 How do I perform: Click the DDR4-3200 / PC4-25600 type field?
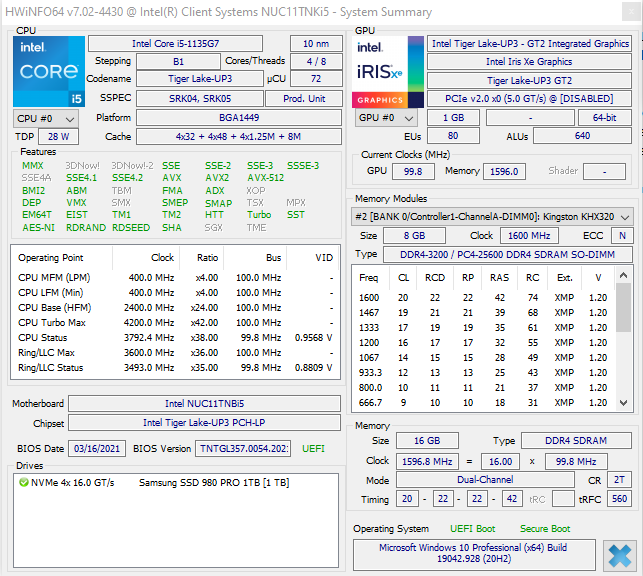(x=508, y=255)
